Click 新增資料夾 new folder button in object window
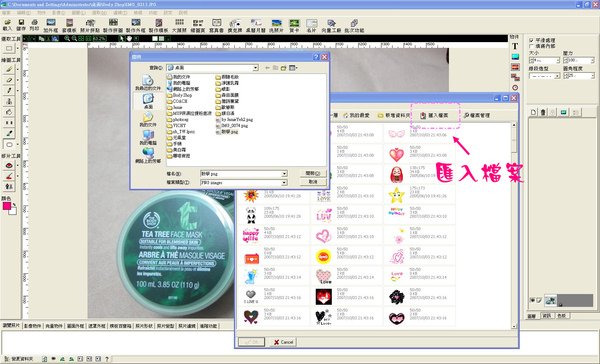 [393, 115]
